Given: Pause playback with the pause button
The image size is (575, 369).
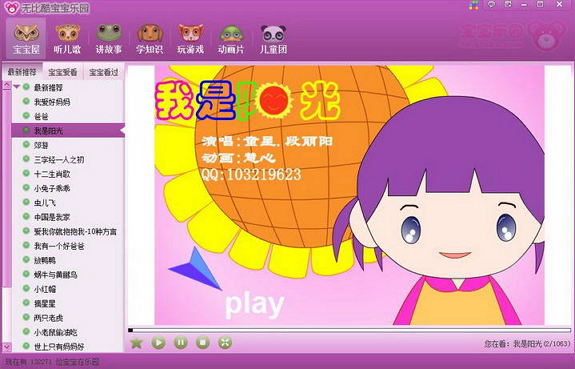Looking at the screenshot, I should pyautogui.click(x=180, y=343).
